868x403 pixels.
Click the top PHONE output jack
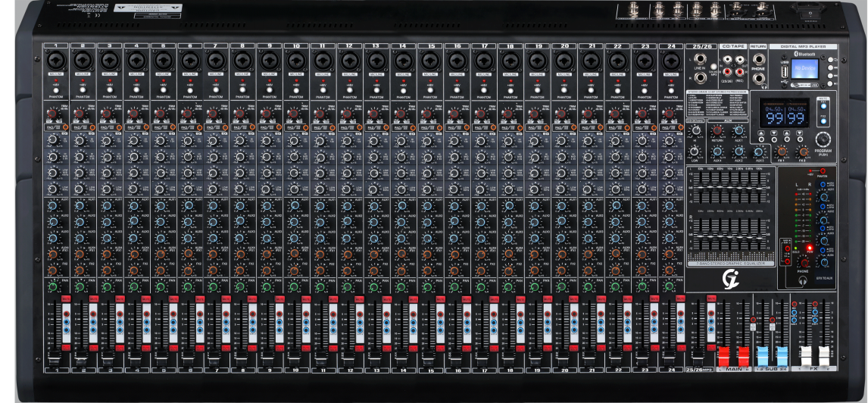(758, 58)
